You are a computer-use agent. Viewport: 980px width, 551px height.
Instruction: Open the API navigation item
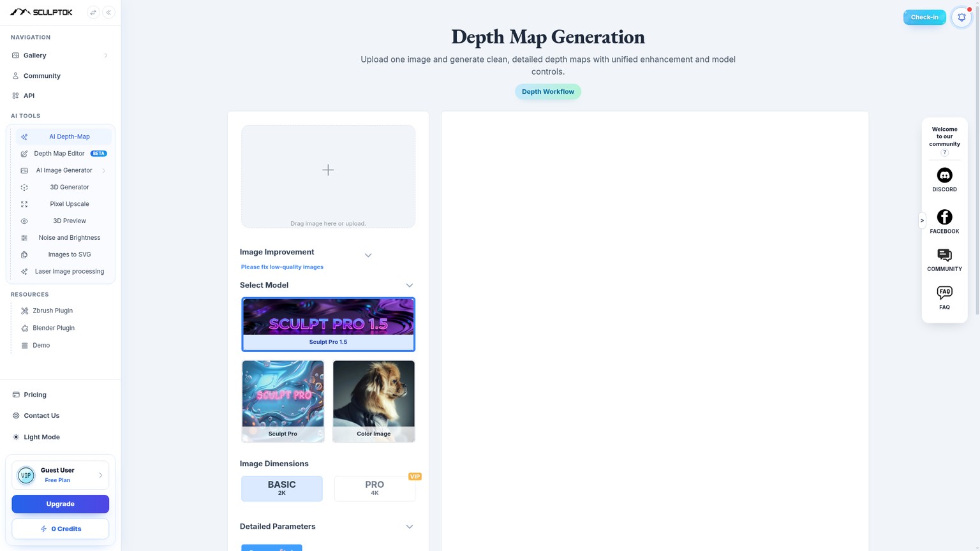(x=60, y=96)
